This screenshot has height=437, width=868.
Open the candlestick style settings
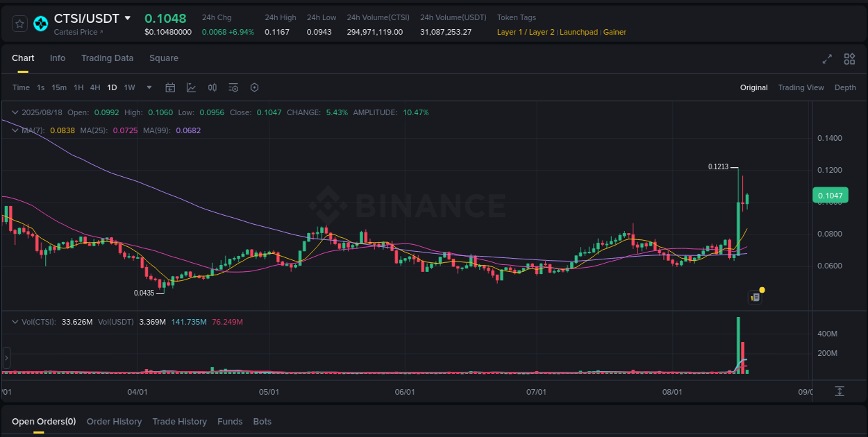coord(212,87)
